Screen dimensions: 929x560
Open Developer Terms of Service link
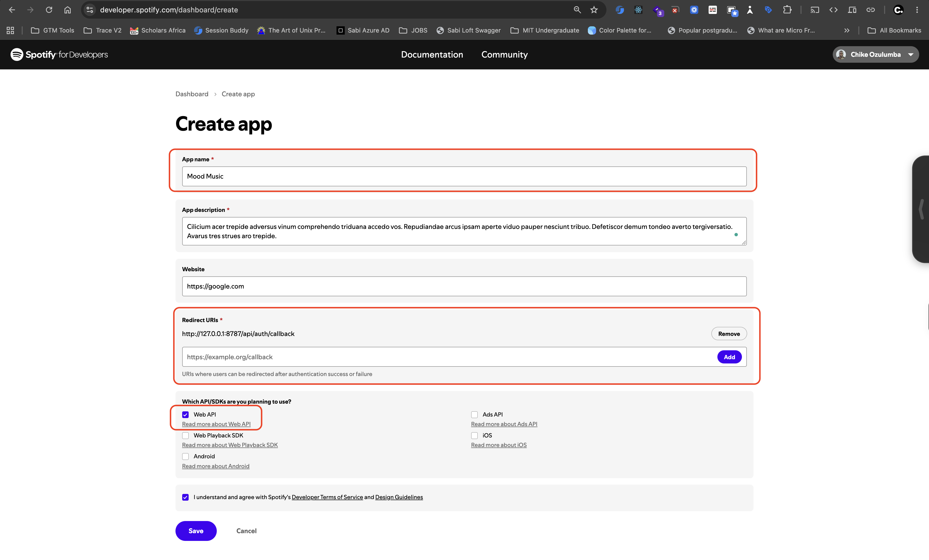point(327,497)
